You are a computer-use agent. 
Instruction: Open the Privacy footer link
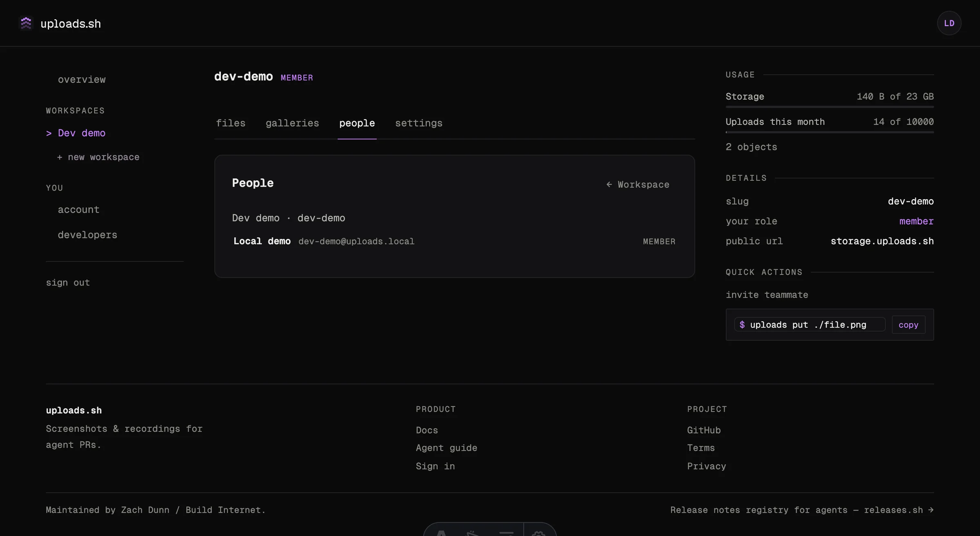[x=706, y=466]
